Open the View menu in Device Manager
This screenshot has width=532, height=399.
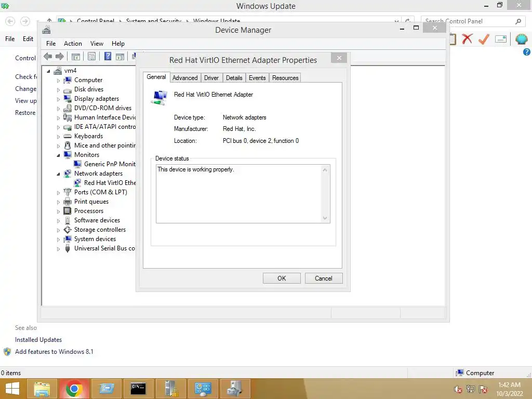[x=97, y=44]
